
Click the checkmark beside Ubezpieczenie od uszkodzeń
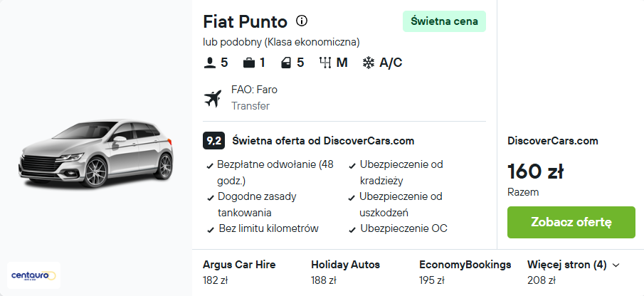tap(352, 199)
